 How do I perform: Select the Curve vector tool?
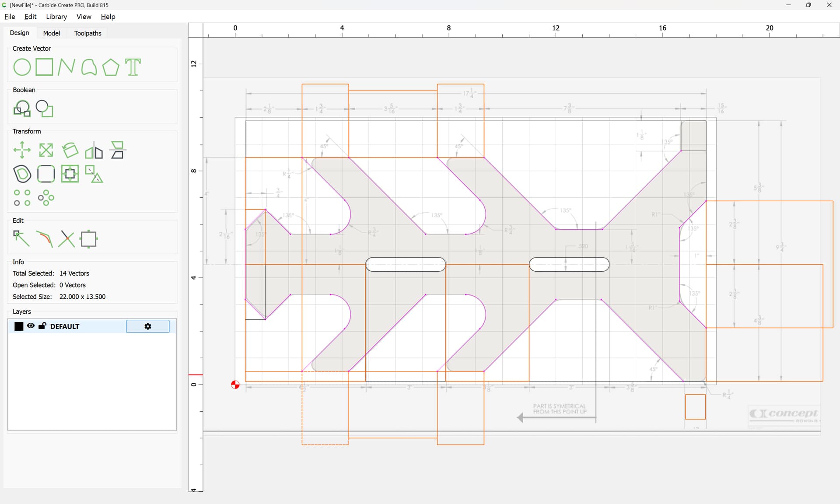pyautogui.click(x=89, y=67)
